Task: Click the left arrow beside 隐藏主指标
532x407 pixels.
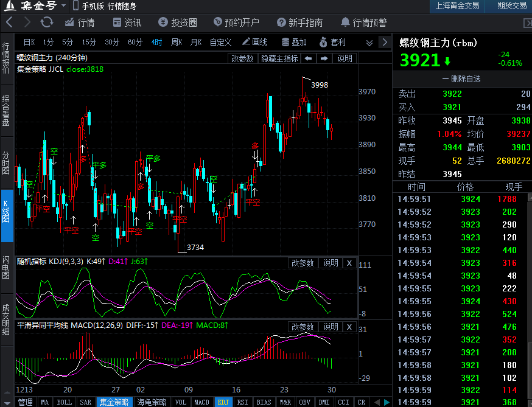Action: point(309,58)
